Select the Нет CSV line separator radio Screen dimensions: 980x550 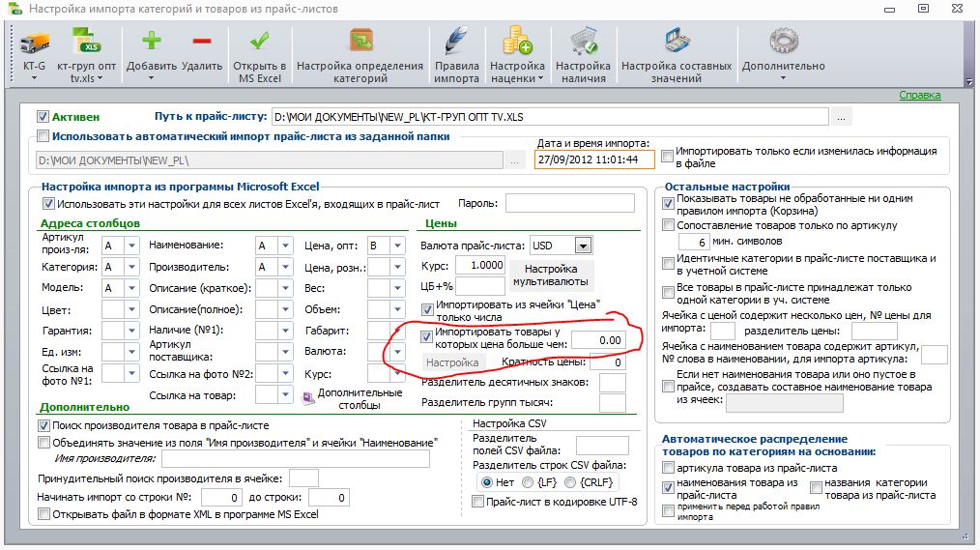pyautogui.click(x=487, y=482)
